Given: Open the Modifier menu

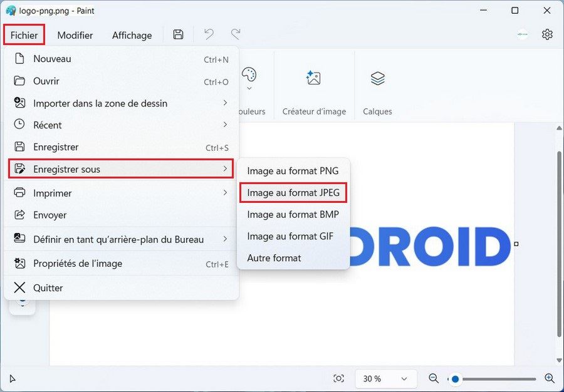Looking at the screenshot, I should click(x=75, y=35).
